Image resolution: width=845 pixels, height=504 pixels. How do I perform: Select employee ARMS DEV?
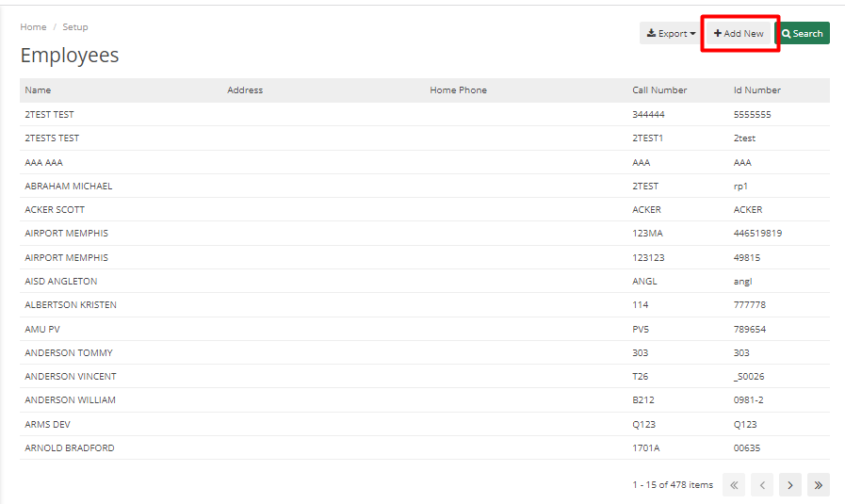pos(47,424)
